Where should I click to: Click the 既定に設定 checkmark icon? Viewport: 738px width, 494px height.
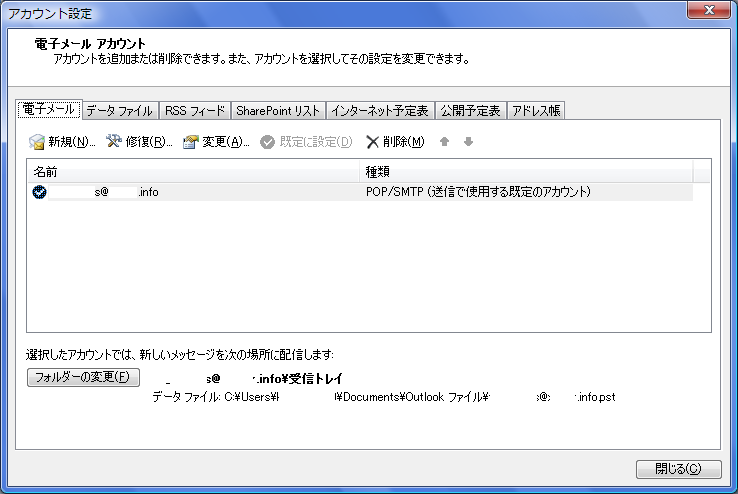pos(267,142)
